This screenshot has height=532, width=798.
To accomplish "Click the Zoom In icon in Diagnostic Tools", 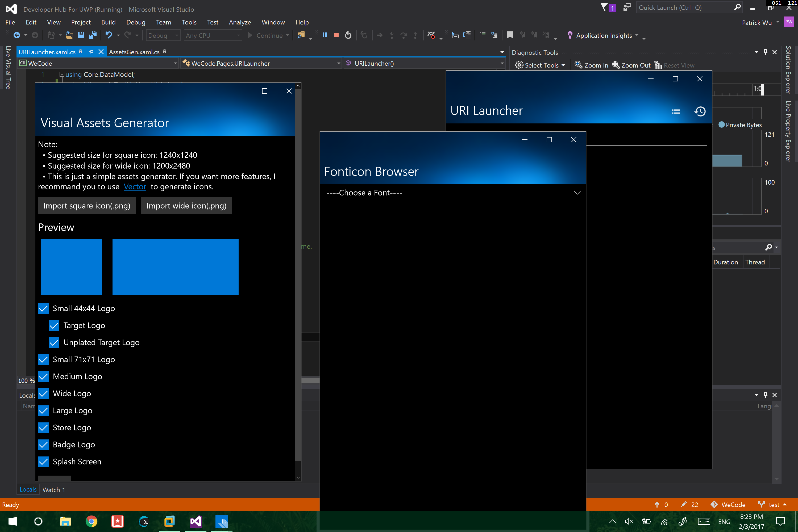I will [x=578, y=65].
